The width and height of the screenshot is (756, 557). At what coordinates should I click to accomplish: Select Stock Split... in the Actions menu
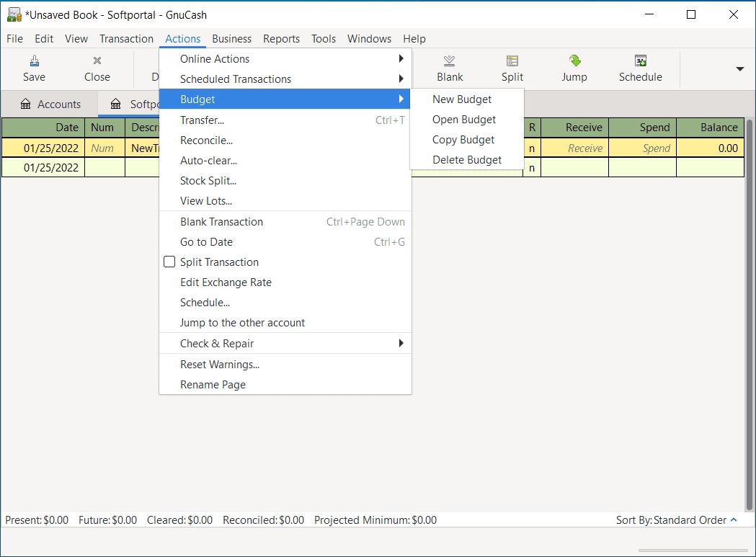(285, 181)
